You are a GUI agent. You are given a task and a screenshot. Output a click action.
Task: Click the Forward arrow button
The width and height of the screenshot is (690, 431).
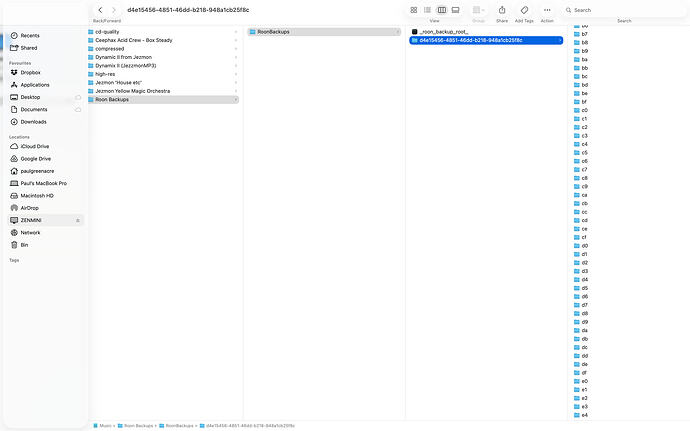114,10
